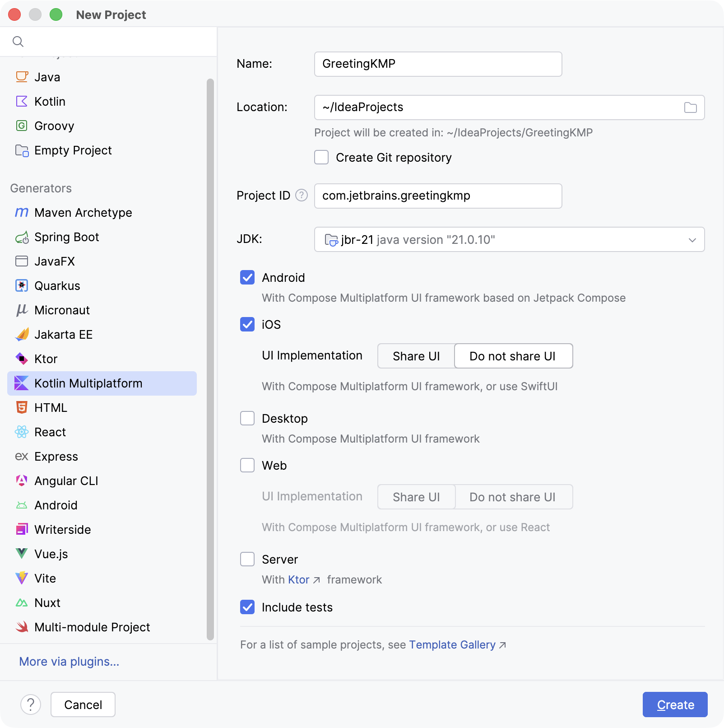
Task: Click the HTML5 shield icon
Action: pos(22,407)
